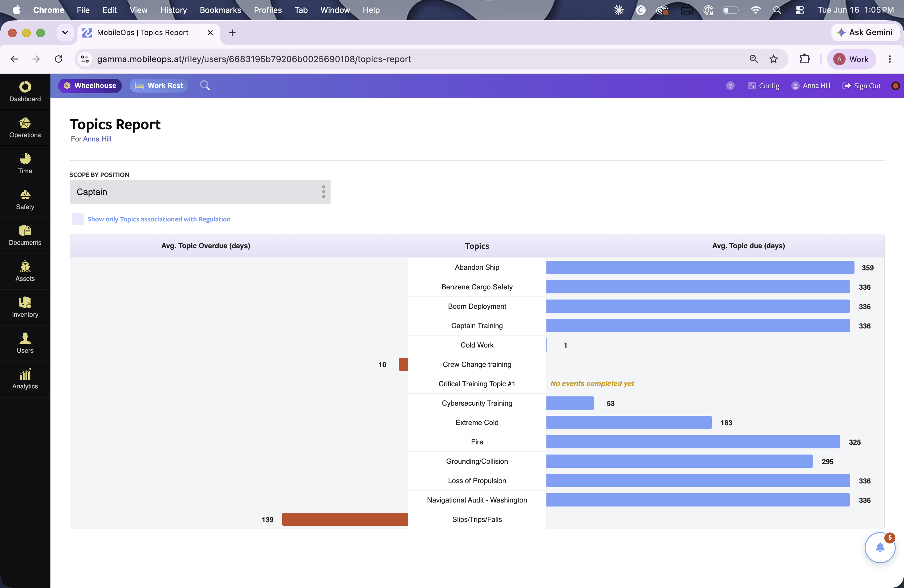Click the search magnifier in app header
The image size is (904, 588).
[205, 85]
